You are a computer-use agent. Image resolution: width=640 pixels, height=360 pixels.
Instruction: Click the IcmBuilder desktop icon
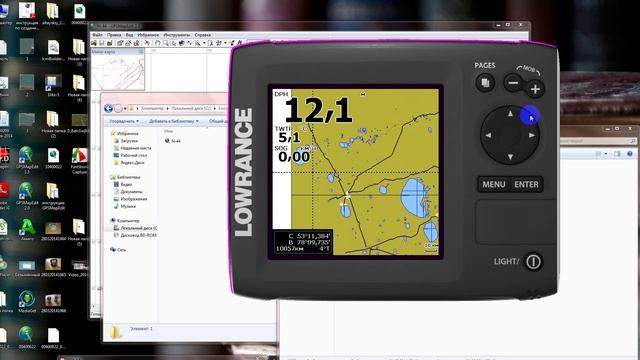pos(53,51)
